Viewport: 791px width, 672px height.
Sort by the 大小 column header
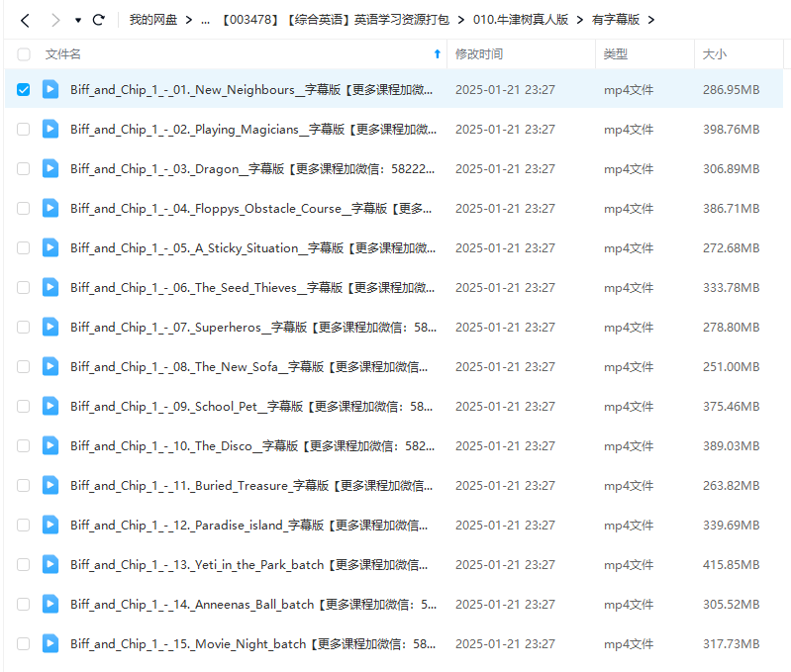coord(715,54)
